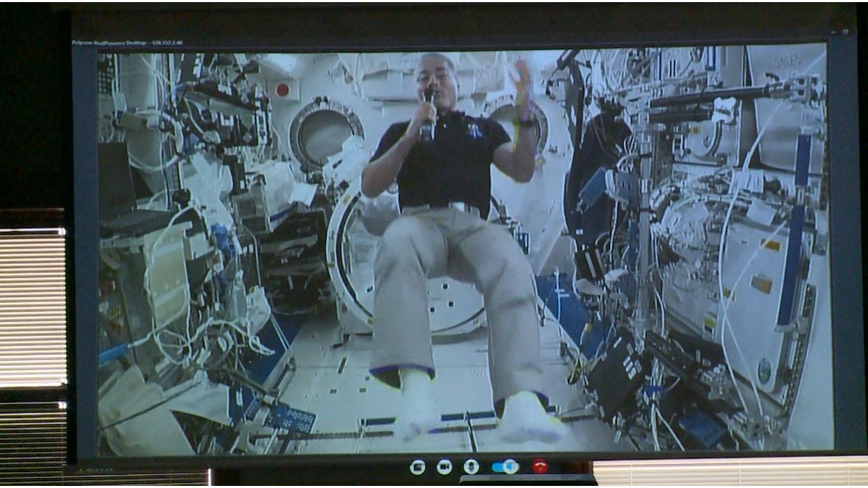Viewport: 868px width, 488px height.
Task: Minimize the RealPresence Desktop window
Action: point(834,32)
